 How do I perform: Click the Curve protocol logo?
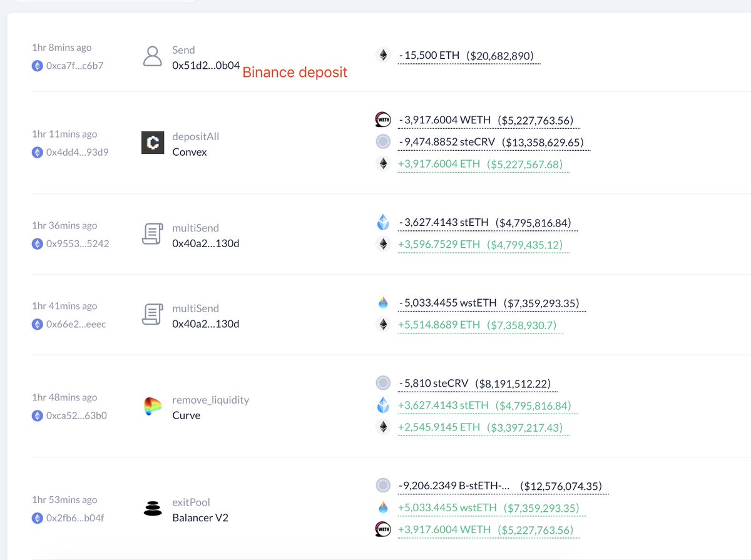coord(153,407)
